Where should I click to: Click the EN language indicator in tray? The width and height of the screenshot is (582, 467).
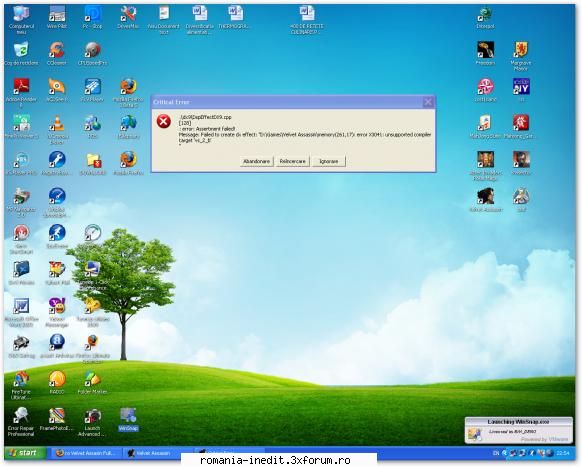[496, 453]
